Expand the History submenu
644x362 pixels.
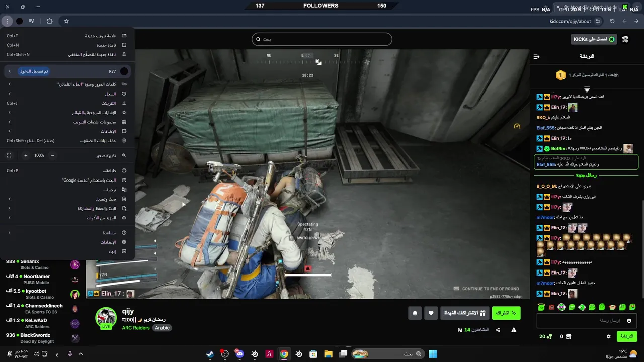(67, 94)
